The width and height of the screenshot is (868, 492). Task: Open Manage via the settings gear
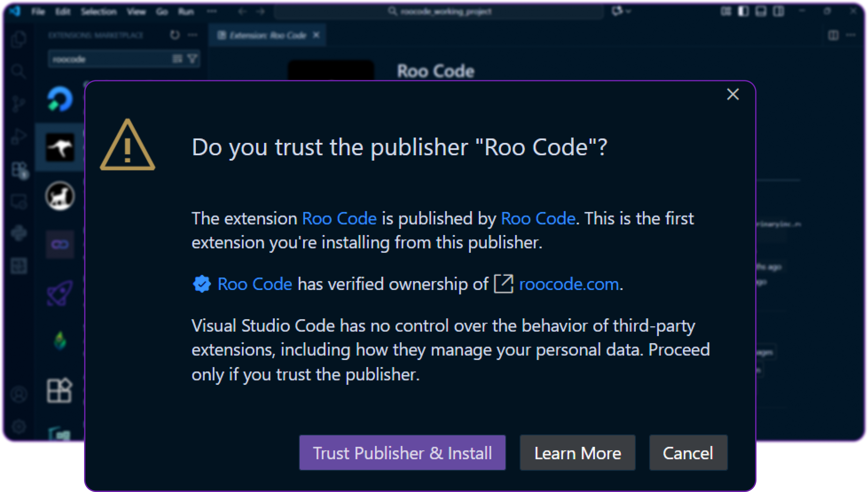[19, 426]
